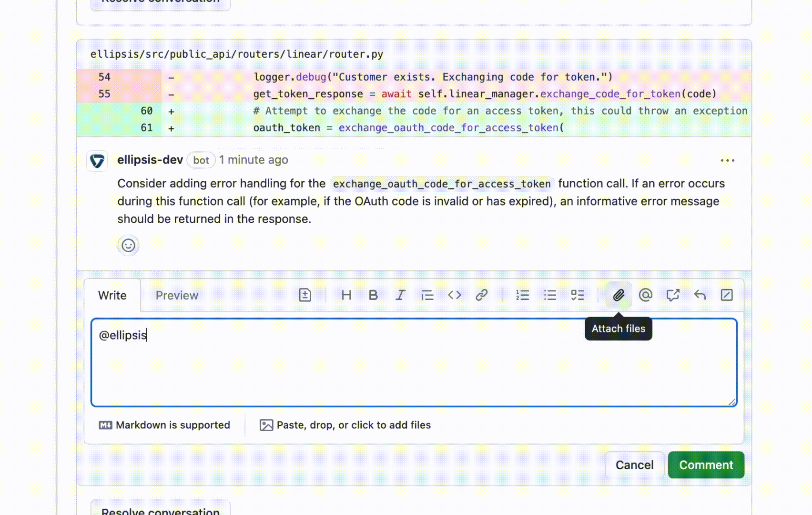Insert a bulleted unordered list
Screen dimensions: 812x515
coord(550,295)
